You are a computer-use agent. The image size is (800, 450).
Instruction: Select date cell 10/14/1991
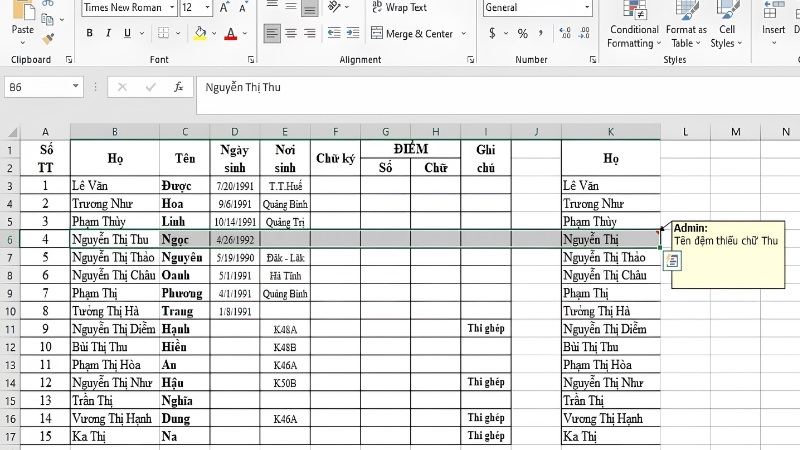coord(235,222)
